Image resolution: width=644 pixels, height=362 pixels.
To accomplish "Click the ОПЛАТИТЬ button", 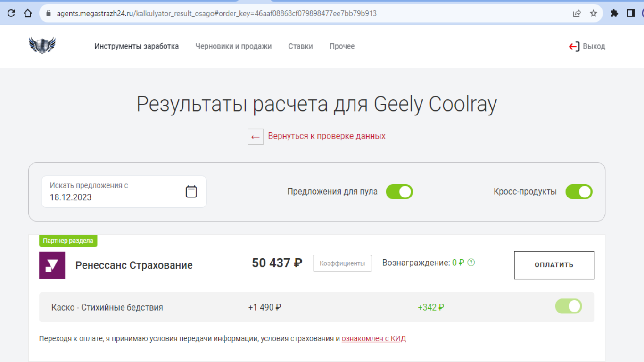I will coord(554,265).
